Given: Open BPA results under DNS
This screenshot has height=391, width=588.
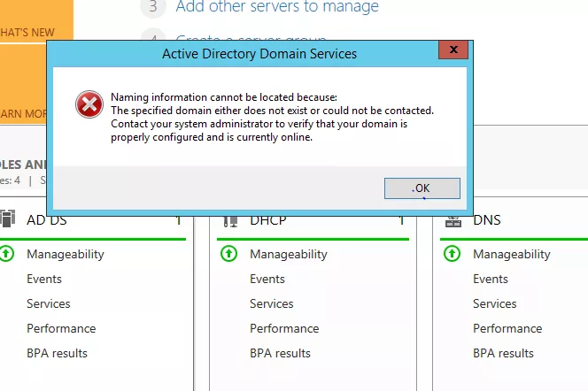Looking at the screenshot, I should pyautogui.click(x=503, y=353).
